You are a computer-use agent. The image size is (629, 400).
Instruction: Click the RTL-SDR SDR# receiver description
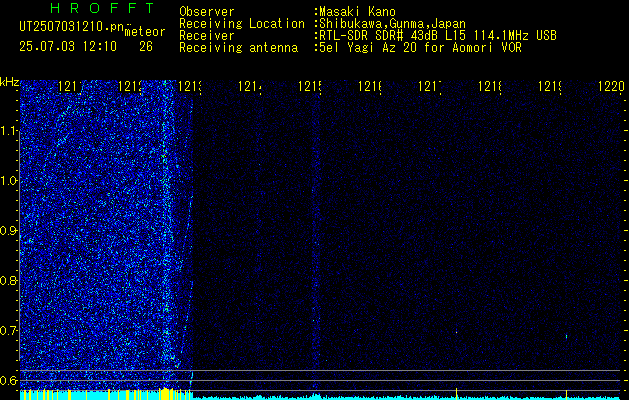point(438,36)
